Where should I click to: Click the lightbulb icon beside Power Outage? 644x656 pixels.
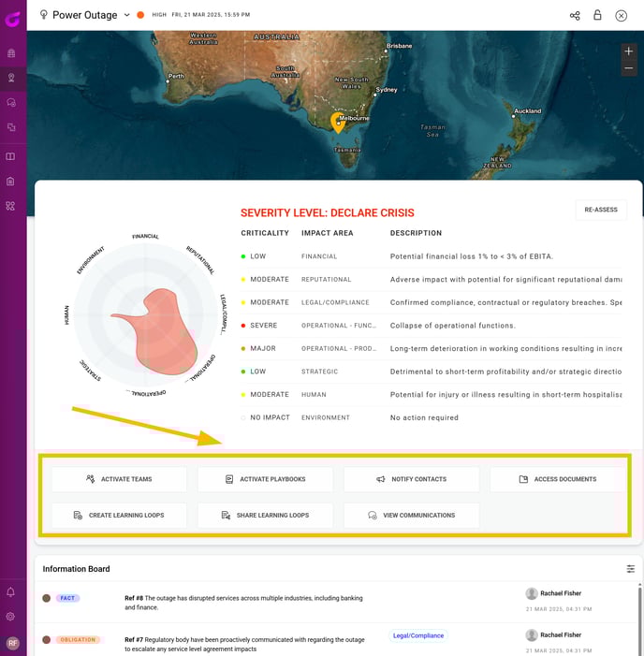[x=43, y=15]
